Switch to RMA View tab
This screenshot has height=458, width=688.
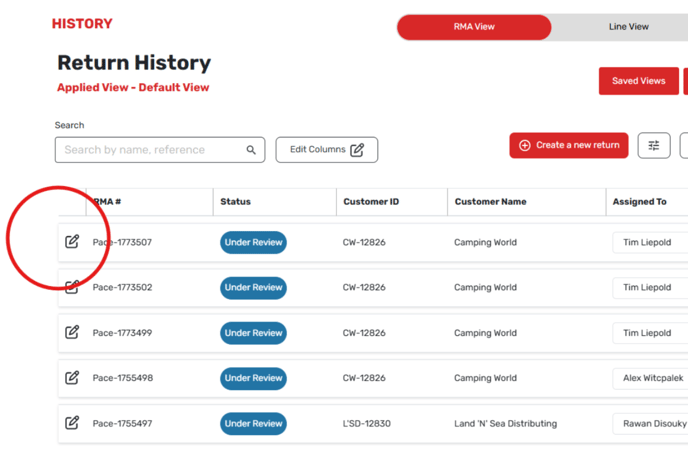click(x=474, y=27)
